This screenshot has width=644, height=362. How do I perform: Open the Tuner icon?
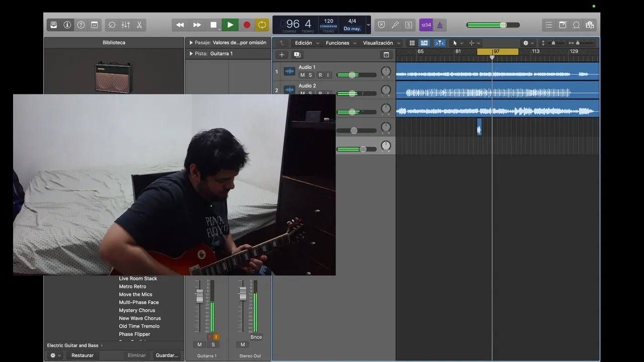[x=395, y=25]
